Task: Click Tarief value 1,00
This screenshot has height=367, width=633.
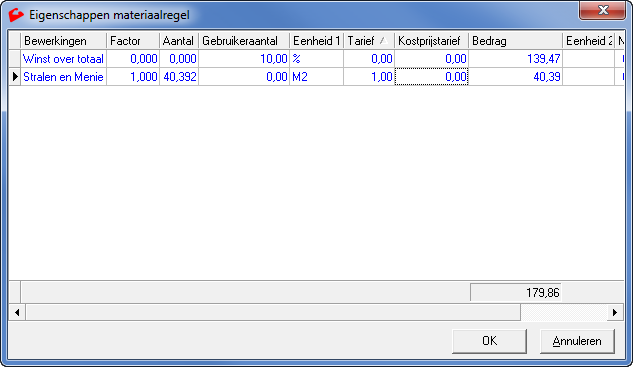Action: click(369, 77)
